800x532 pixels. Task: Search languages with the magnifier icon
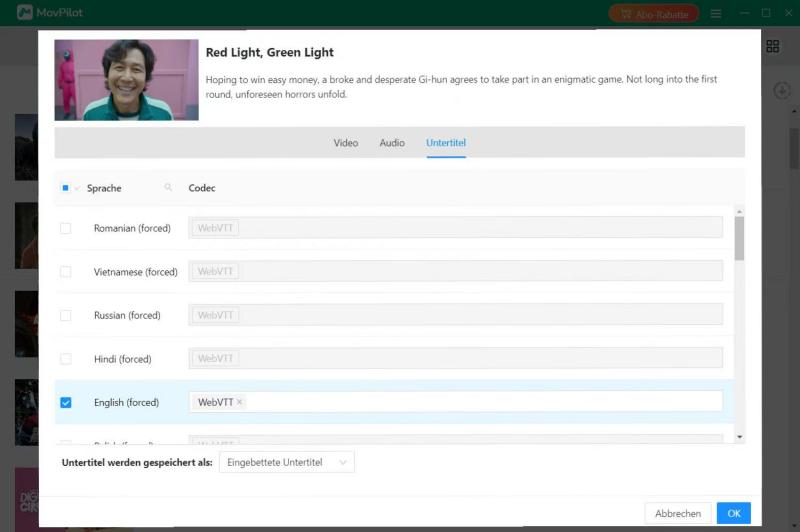click(168, 188)
